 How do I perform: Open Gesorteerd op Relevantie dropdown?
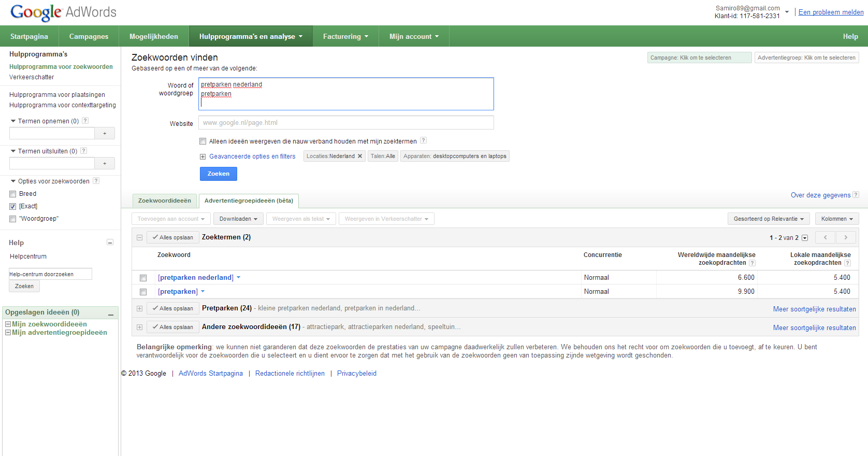769,219
